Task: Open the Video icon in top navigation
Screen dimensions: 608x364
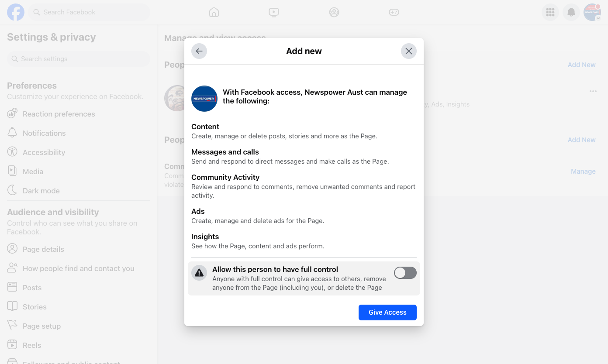Action: click(274, 12)
